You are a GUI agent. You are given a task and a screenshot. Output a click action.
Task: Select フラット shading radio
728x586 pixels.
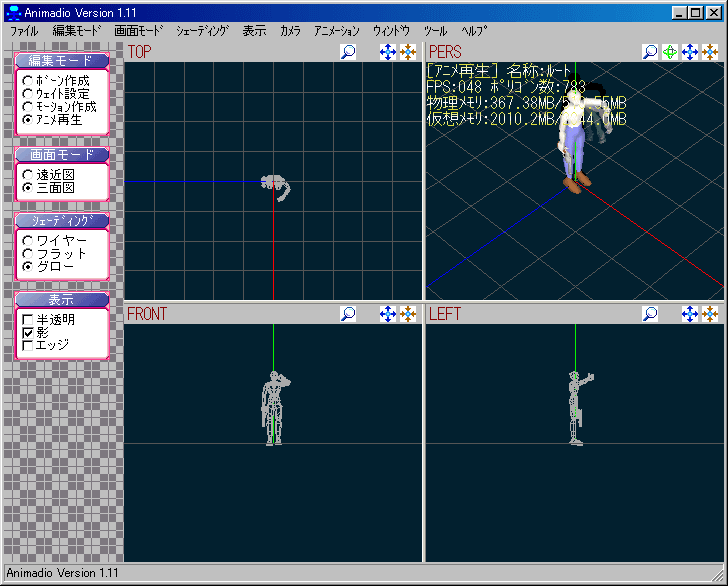[x=27, y=254]
